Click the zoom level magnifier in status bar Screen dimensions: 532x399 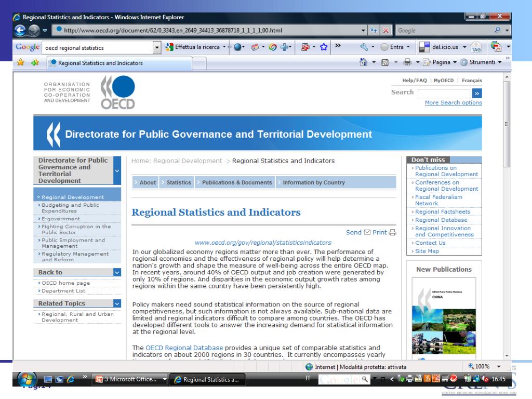(x=471, y=366)
